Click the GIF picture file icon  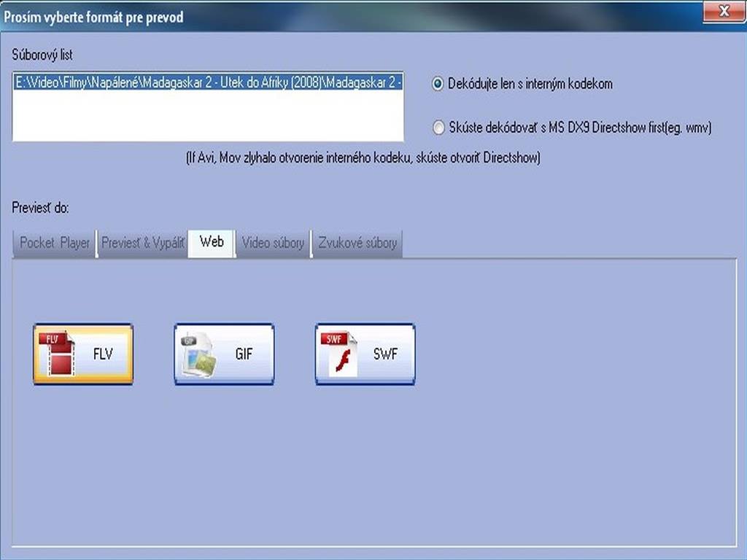(198, 354)
